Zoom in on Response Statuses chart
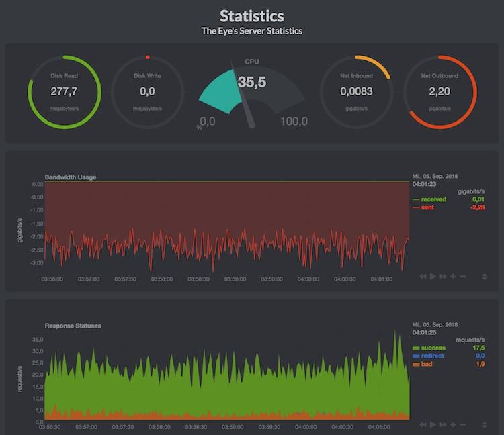 [453, 425]
